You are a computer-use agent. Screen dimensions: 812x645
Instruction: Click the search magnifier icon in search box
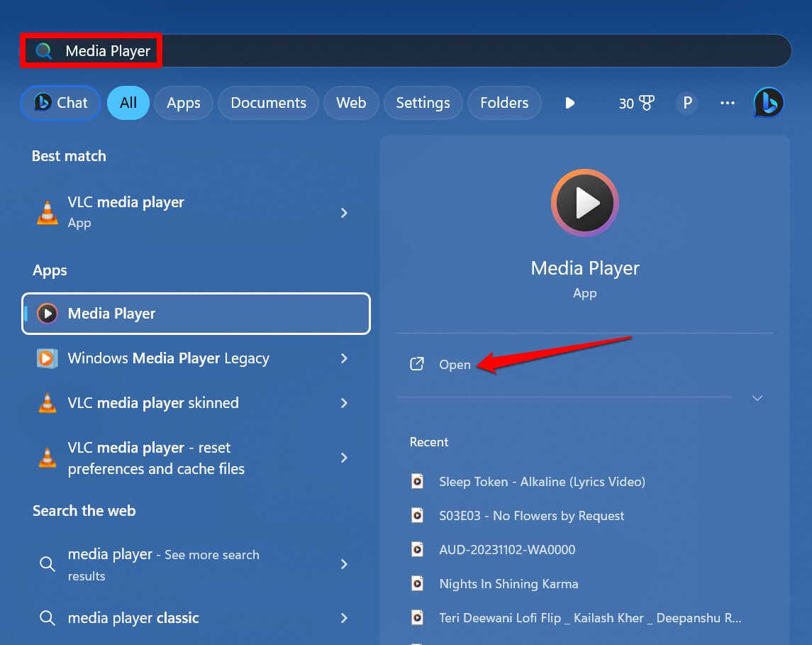43,51
